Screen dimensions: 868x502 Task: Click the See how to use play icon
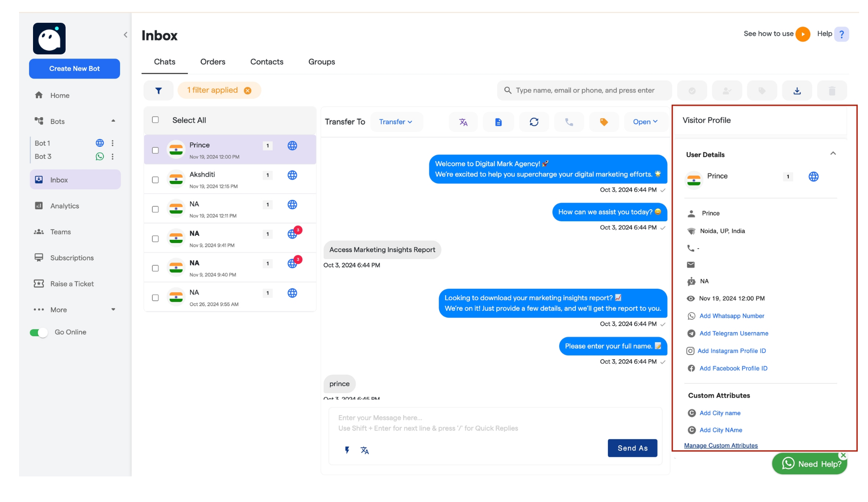(803, 34)
